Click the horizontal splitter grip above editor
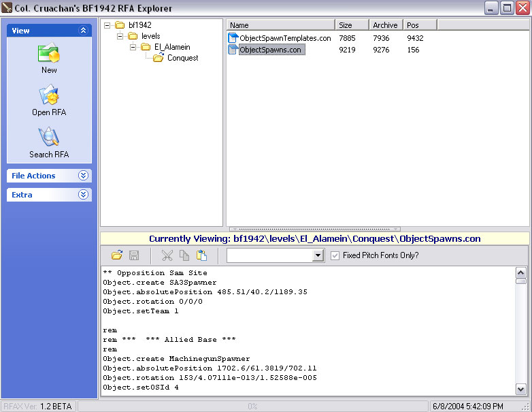The height and width of the screenshot is (412, 532). [315, 229]
